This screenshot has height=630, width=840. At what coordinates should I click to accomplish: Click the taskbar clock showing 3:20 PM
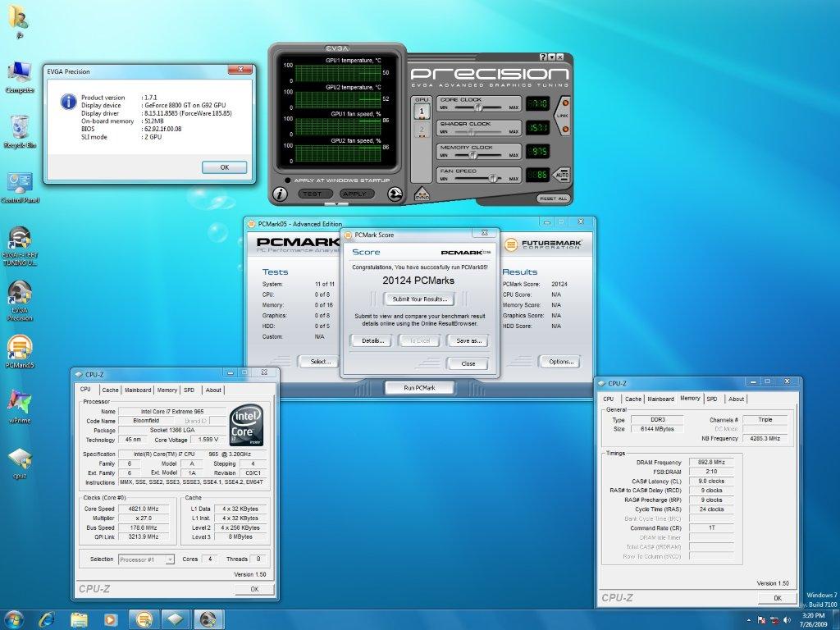[813, 620]
